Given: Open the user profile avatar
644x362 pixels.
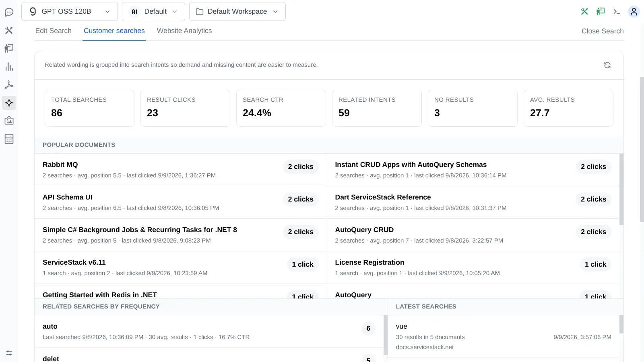Looking at the screenshot, I should (634, 12).
